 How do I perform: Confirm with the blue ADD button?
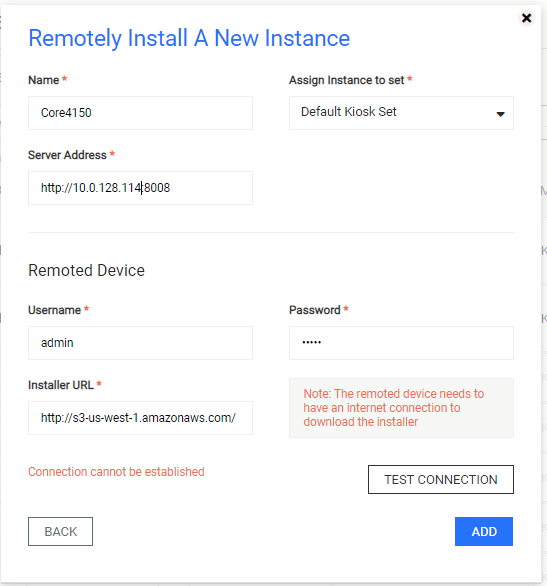tap(483, 531)
